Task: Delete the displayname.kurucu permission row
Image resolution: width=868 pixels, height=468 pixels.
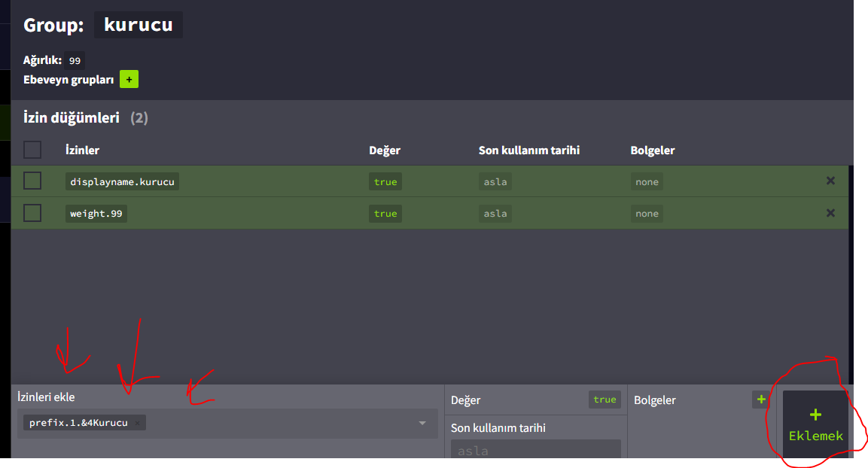Action: (x=830, y=181)
